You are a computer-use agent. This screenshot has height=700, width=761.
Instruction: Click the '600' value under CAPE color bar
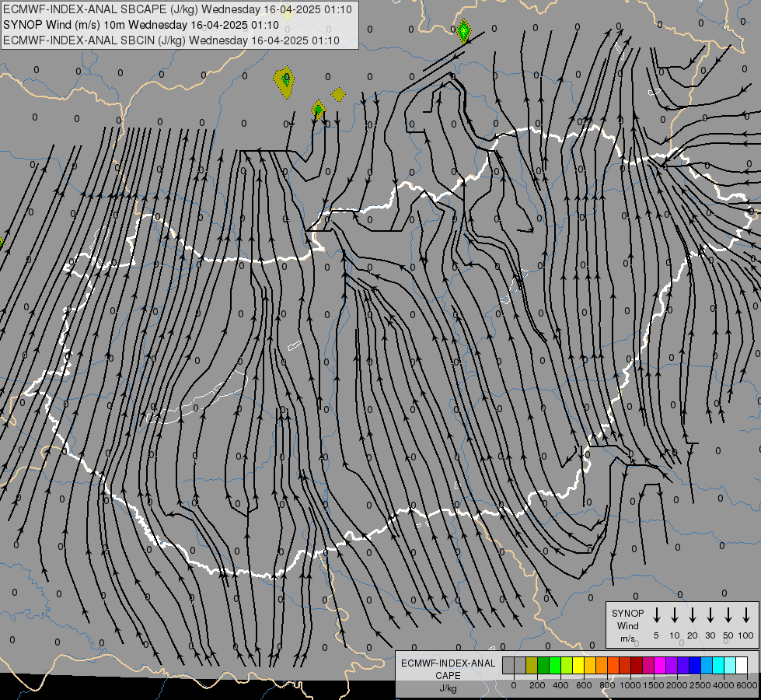[x=584, y=685]
